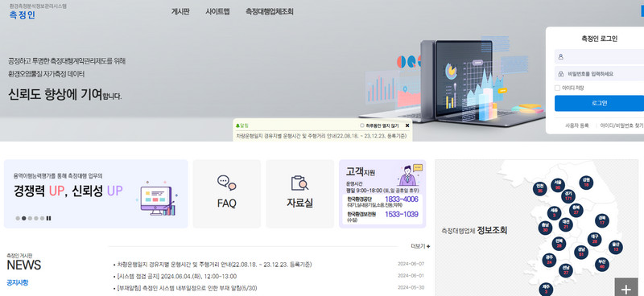Screen dimensions: 644x296
Task: Pause the banner slideshow
Action: click(49, 219)
